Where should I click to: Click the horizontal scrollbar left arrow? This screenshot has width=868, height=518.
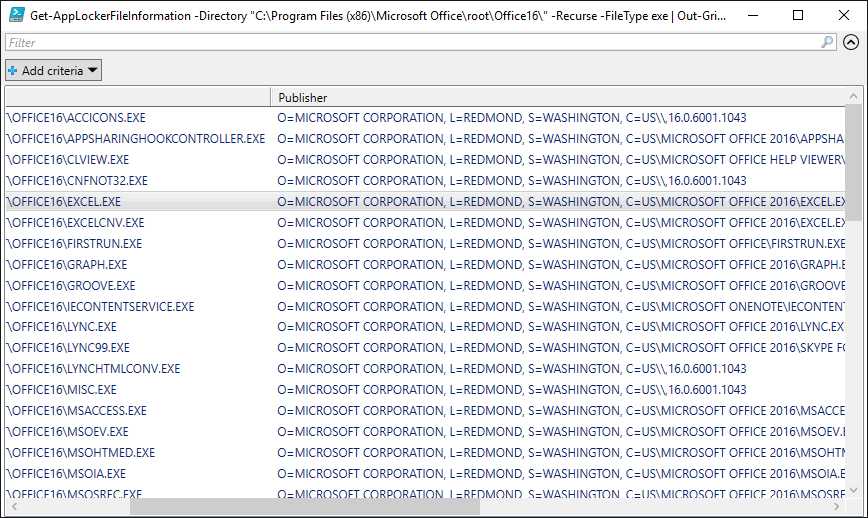tap(13, 507)
